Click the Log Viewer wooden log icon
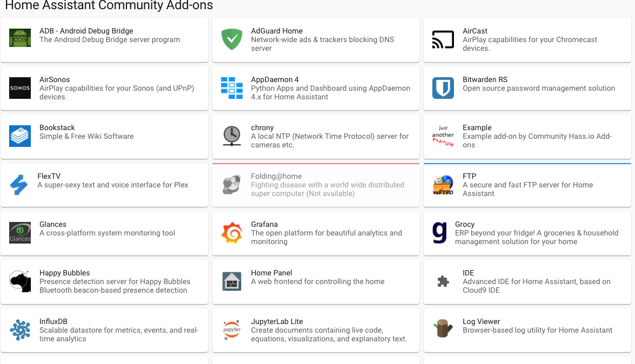635x364 pixels. 443,328
